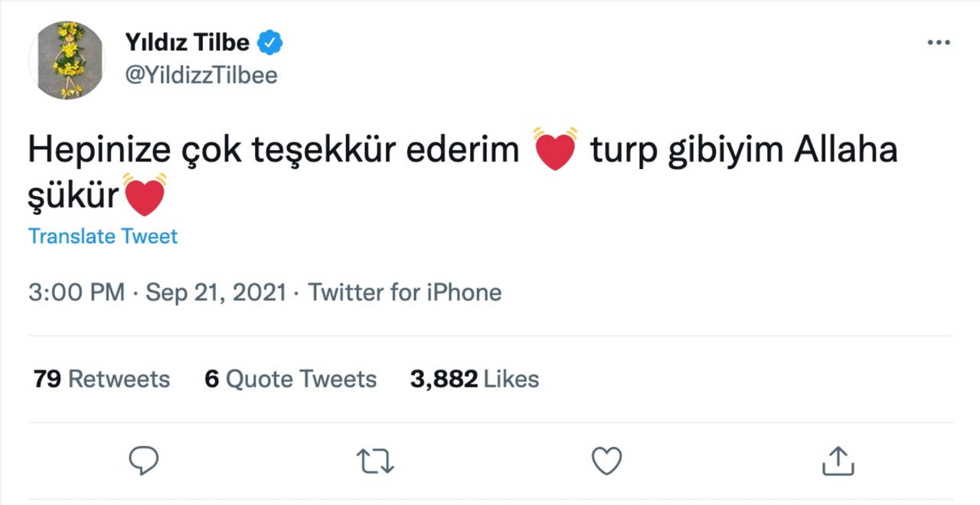
Task: Click the Translate Tweet link
Action: pyautogui.click(x=103, y=236)
